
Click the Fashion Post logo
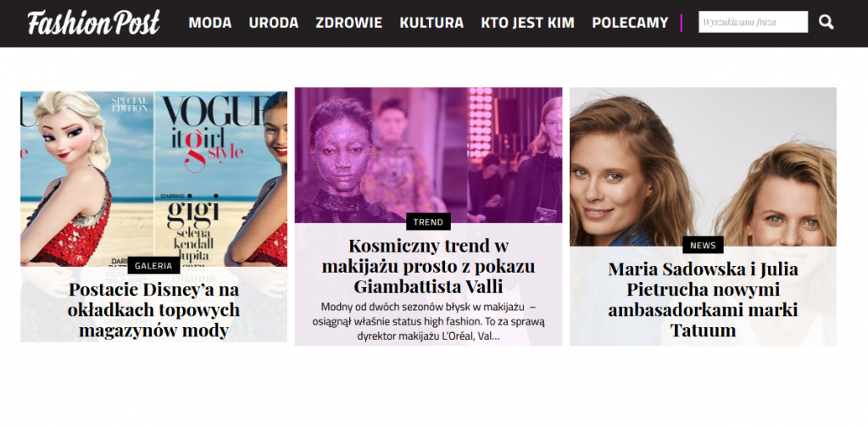93,23
